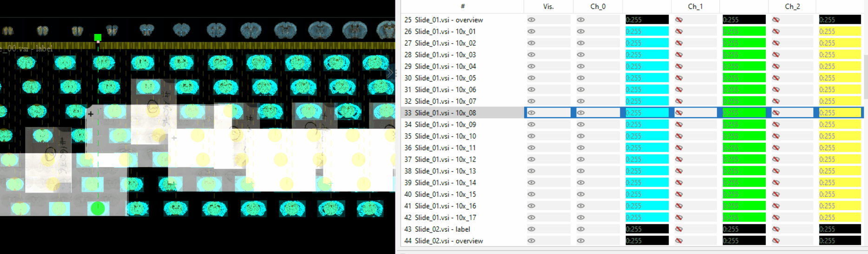
Task: Open cyan Ch_0 color swatch for 10x_01
Action: [x=647, y=31]
